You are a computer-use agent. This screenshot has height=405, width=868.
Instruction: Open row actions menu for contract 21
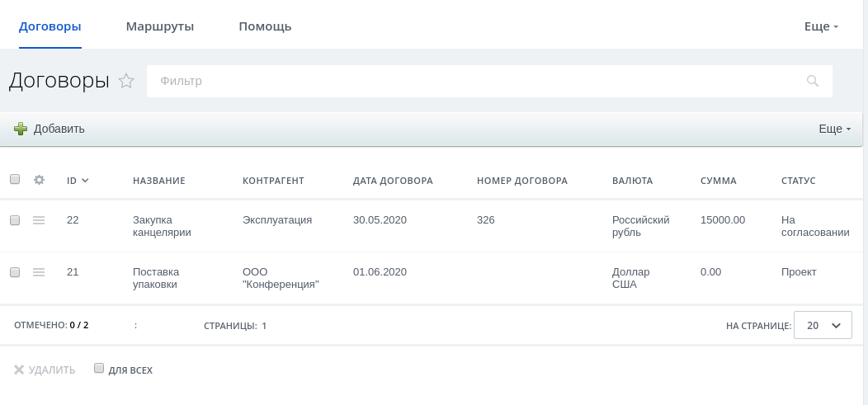39,272
